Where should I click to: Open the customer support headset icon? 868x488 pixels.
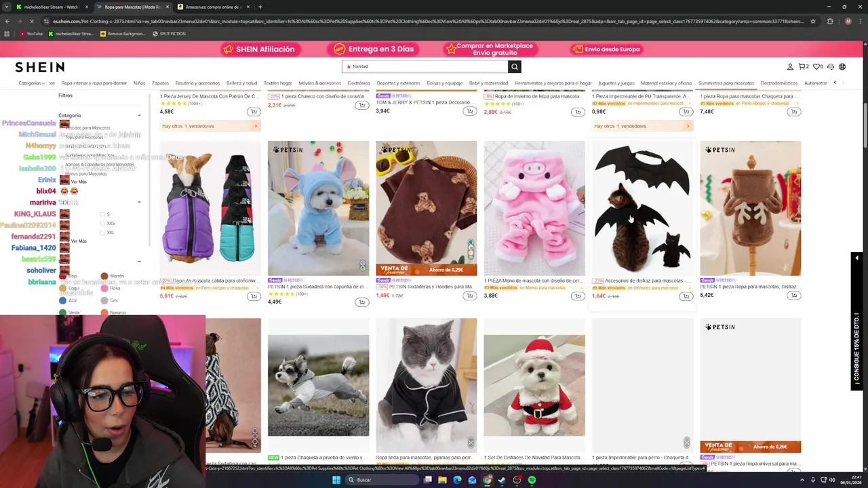[831, 66]
